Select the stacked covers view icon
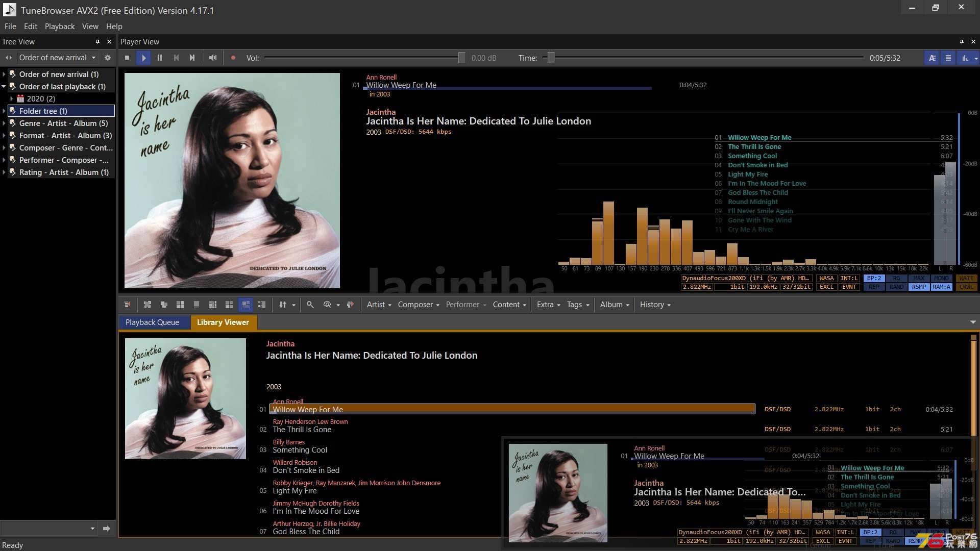980x551 pixels. [164, 305]
